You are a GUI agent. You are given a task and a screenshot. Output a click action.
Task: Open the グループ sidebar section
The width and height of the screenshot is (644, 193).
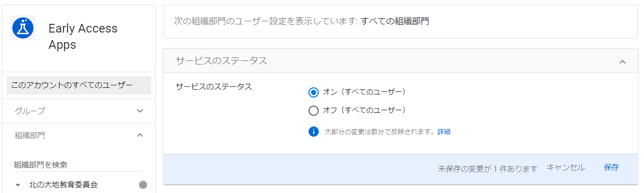pyautogui.click(x=79, y=111)
